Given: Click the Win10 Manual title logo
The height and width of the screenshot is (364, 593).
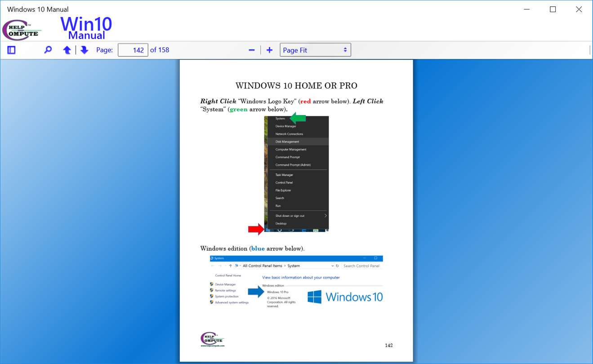Looking at the screenshot, I should pyautogui.click(x=86, y=28).
